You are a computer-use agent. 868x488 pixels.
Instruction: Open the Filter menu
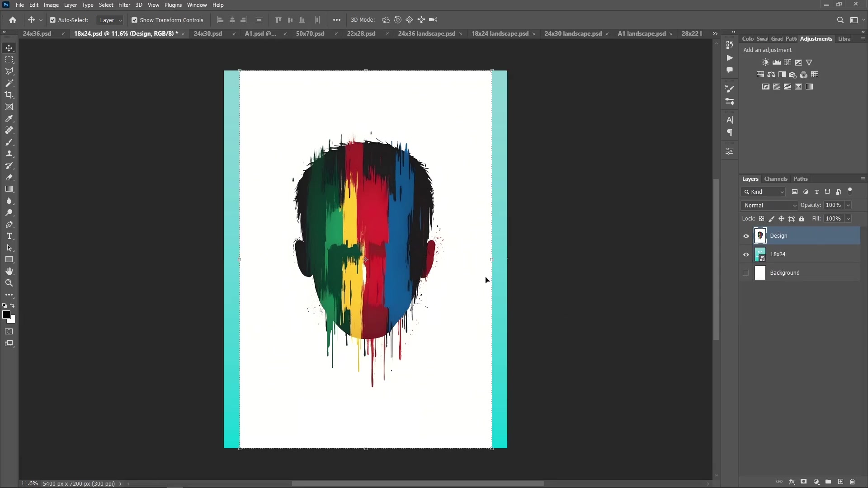[x=124, y=5]
